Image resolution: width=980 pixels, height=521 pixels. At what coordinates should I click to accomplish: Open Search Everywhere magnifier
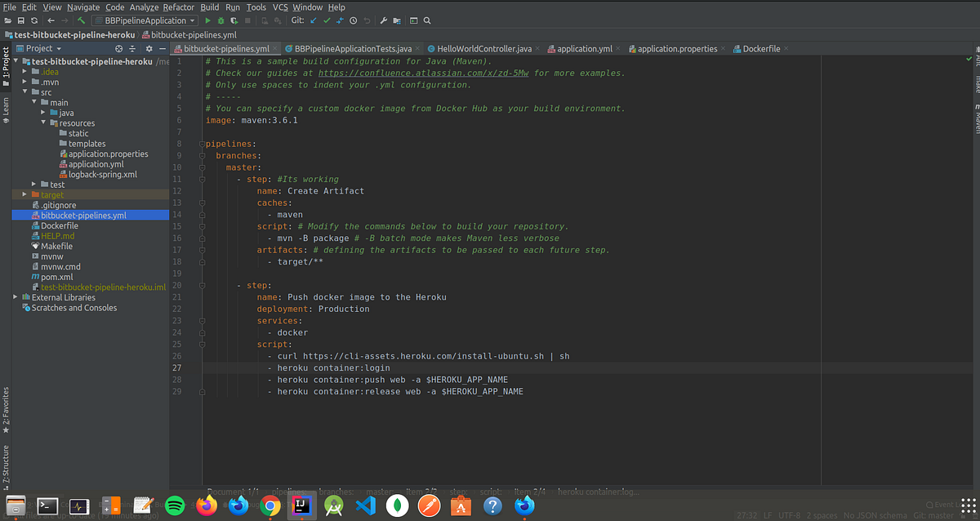click(428, 20)
